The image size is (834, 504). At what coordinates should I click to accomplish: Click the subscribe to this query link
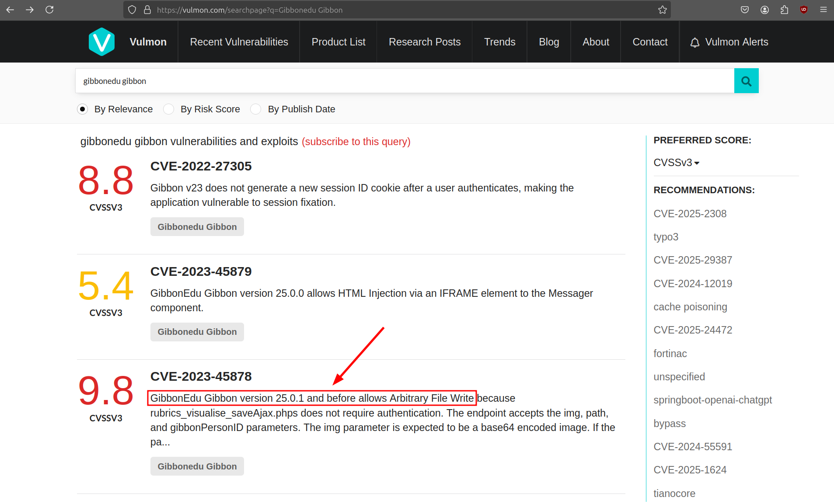(356, 142)
